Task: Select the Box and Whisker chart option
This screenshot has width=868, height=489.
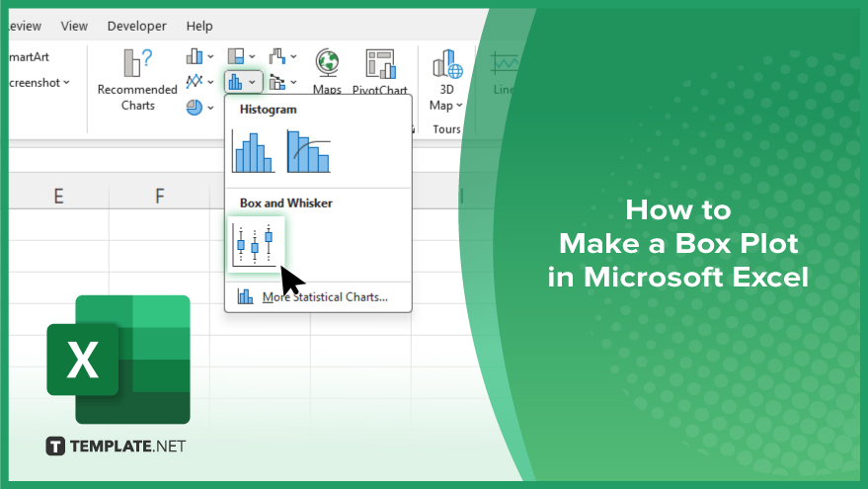Action: coord(255,244)
